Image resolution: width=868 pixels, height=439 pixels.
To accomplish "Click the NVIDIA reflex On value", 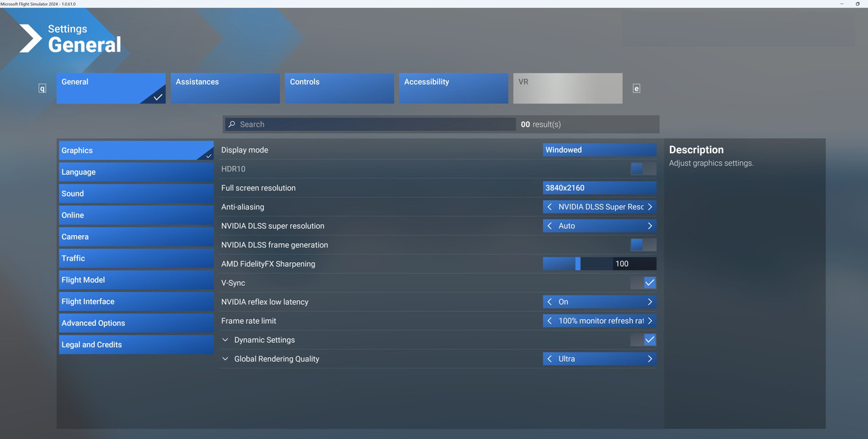I will pyautogui.click(x=564, y=301).
